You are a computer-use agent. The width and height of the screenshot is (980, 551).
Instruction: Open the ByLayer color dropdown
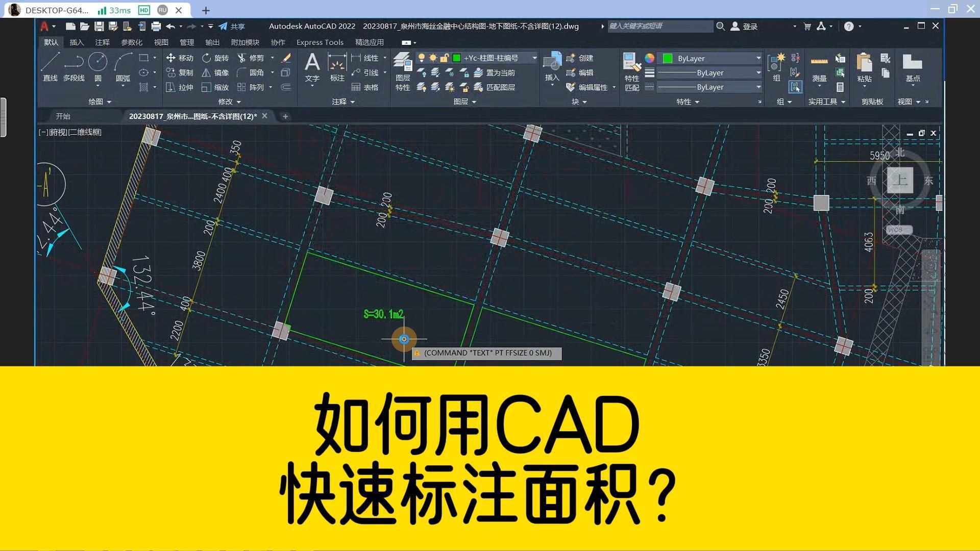tap(758, 58)
